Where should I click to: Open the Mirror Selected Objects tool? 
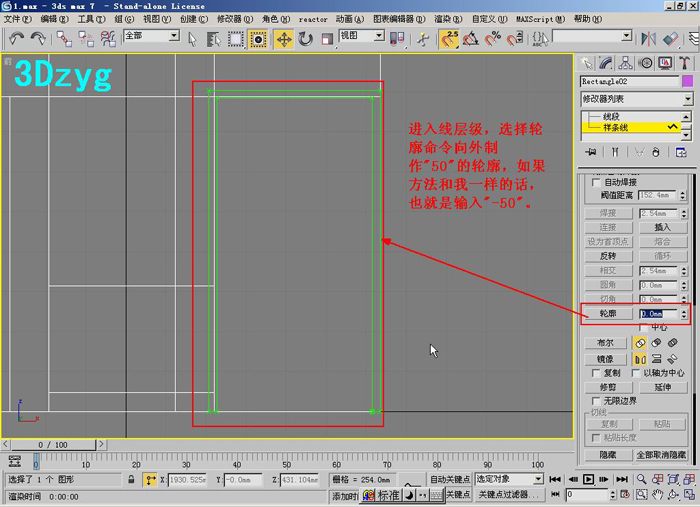tap(648, 39)
